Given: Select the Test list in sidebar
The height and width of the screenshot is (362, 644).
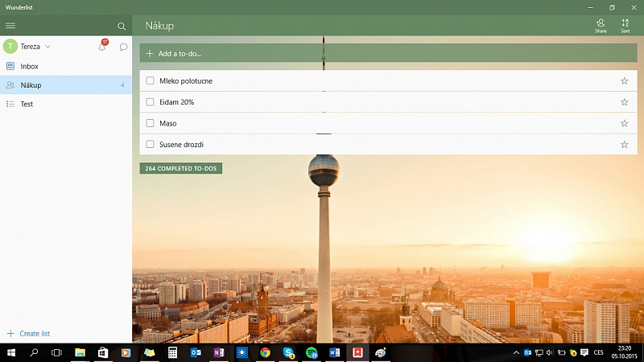Looking at the screenshot, I should click(66, 104).
